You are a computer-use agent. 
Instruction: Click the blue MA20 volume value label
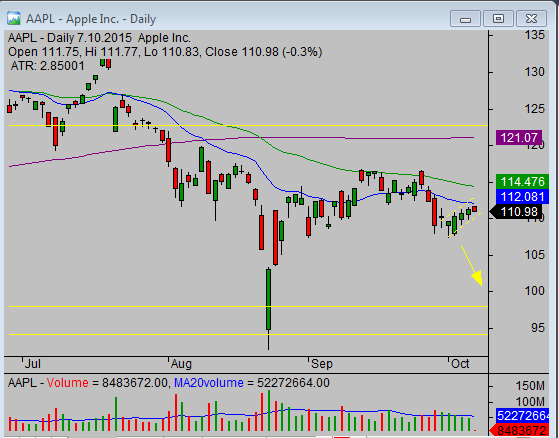(x=522, y=416)
